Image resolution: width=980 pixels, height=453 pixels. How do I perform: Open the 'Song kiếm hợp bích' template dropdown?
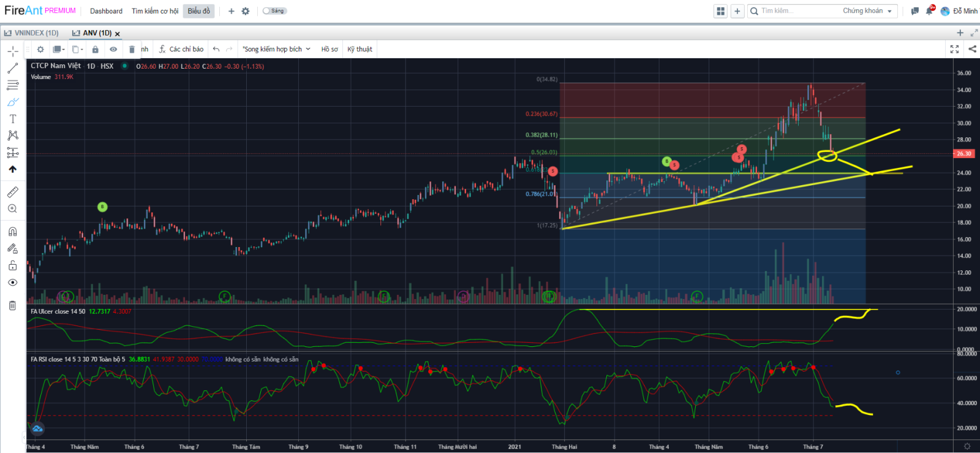pos(276,49)
